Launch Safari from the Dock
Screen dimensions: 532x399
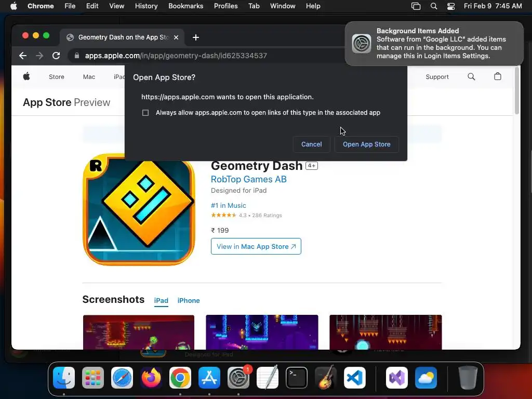coord(122,378)
